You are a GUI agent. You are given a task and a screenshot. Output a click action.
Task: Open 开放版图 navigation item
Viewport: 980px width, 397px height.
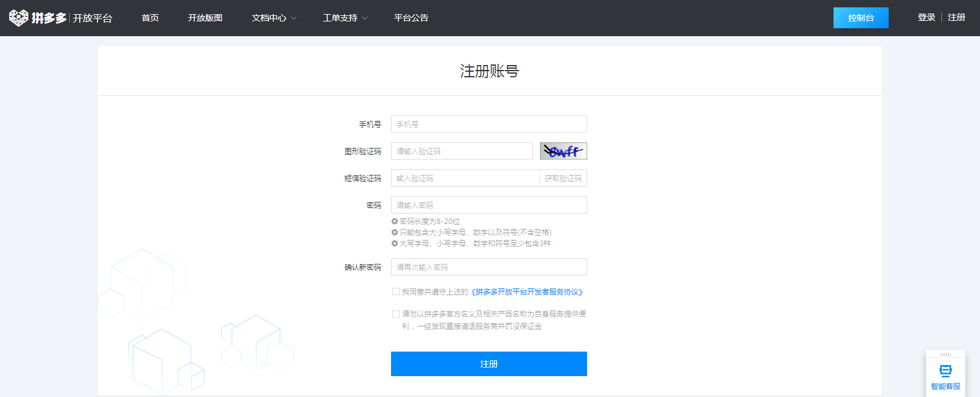click(205, 18)
